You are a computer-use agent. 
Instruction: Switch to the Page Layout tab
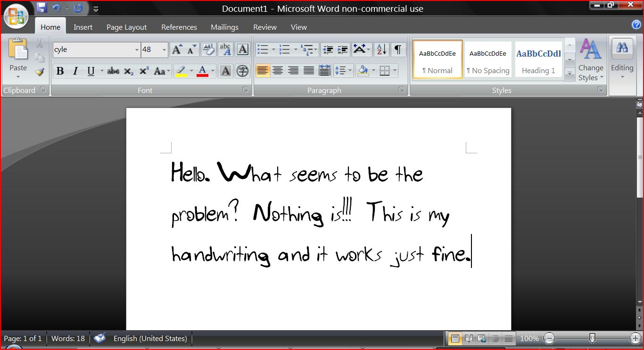[126, 27]
